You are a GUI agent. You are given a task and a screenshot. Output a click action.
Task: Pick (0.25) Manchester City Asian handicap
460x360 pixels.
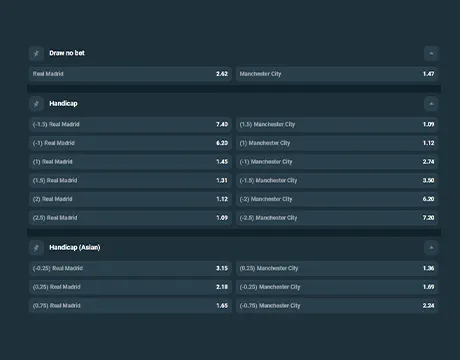pos(337,268)
